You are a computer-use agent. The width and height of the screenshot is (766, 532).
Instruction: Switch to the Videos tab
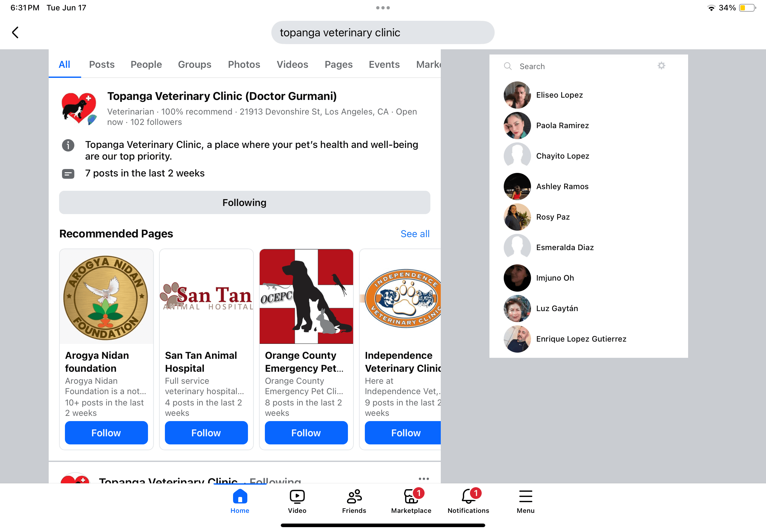click(x=292, y=64)
